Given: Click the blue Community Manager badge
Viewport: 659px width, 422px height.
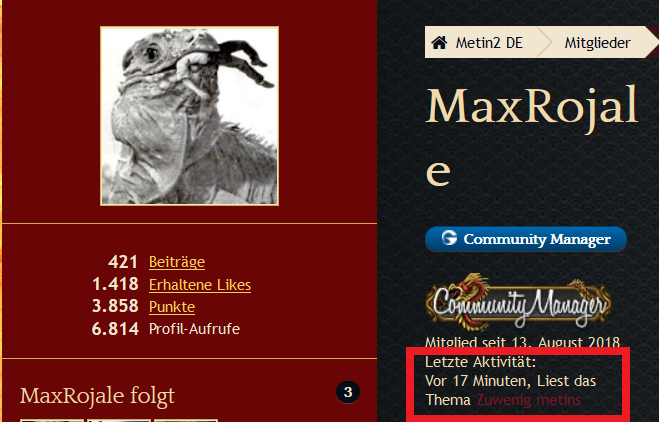Looking at the screenshot, I should (x=526, y=239).
